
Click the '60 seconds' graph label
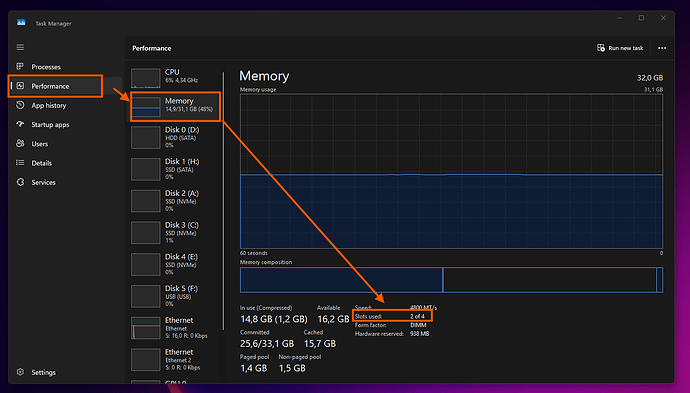coord(253,253)
